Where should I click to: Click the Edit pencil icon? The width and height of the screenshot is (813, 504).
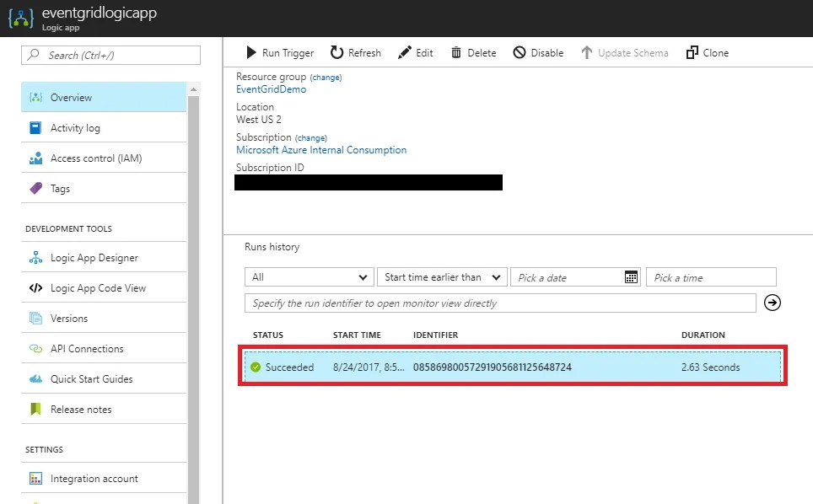(405, 52)
